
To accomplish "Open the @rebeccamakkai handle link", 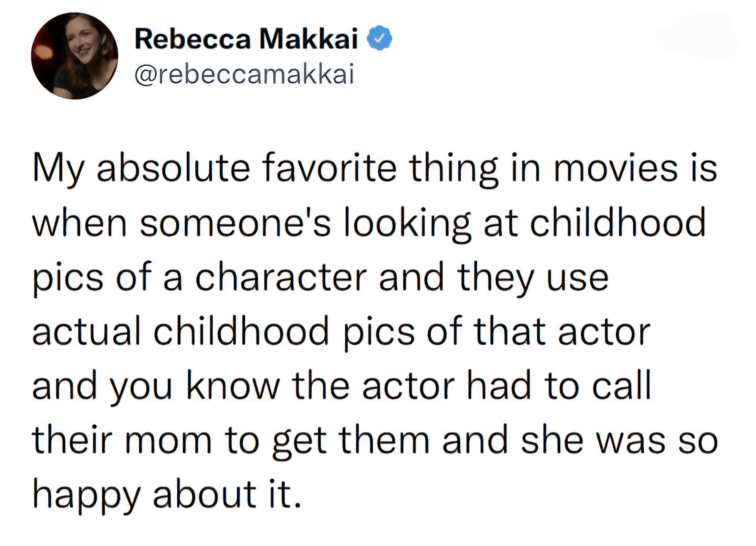I will [x=244, y=75].
